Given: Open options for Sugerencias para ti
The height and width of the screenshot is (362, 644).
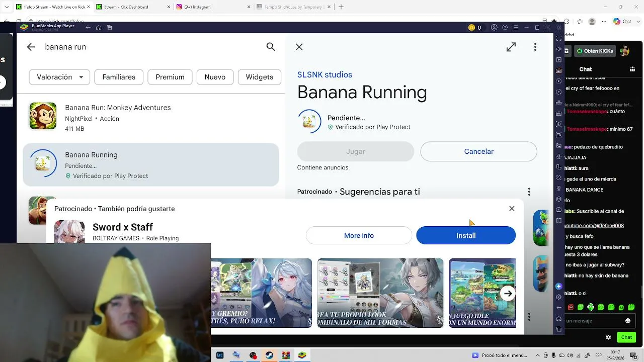Looking at the screenshot, I should pyautogui.click(x=529, y=192).
